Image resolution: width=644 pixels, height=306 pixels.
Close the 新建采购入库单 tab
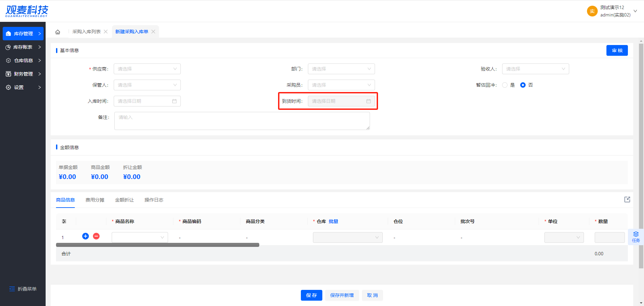tap(153, 32)
